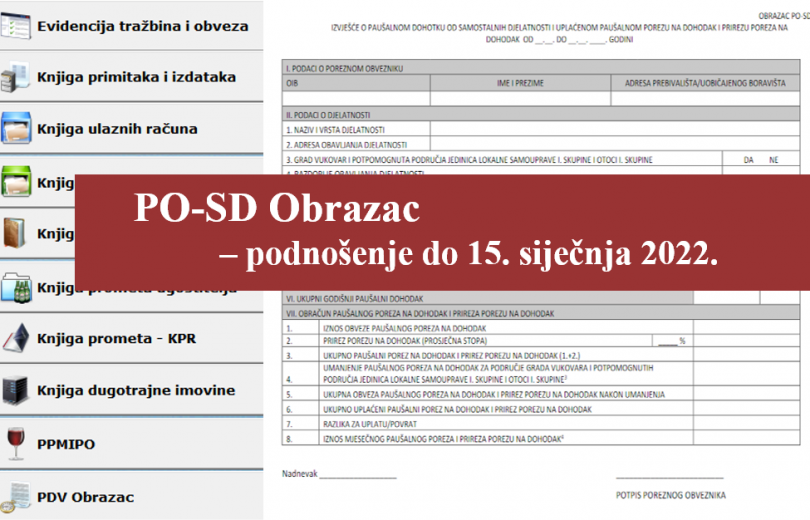Click the PDV Obrazac document icon
810x520 pixels.
point(16,497)
